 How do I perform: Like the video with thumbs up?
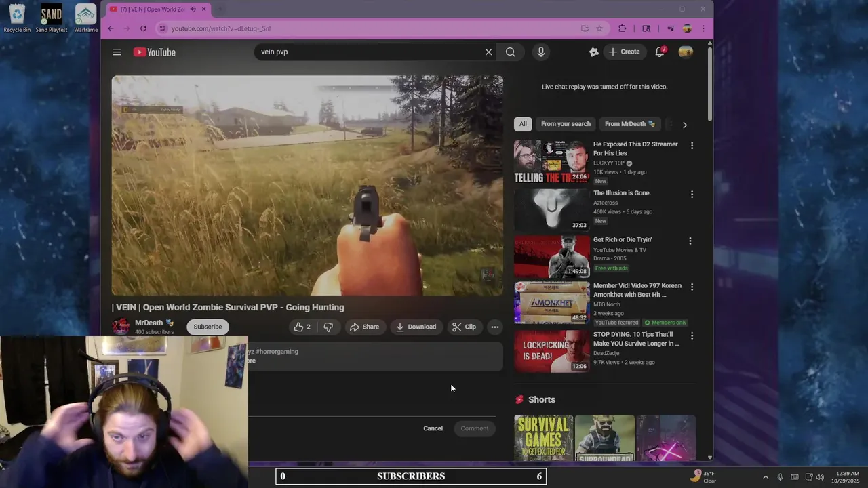click(302, 327)
